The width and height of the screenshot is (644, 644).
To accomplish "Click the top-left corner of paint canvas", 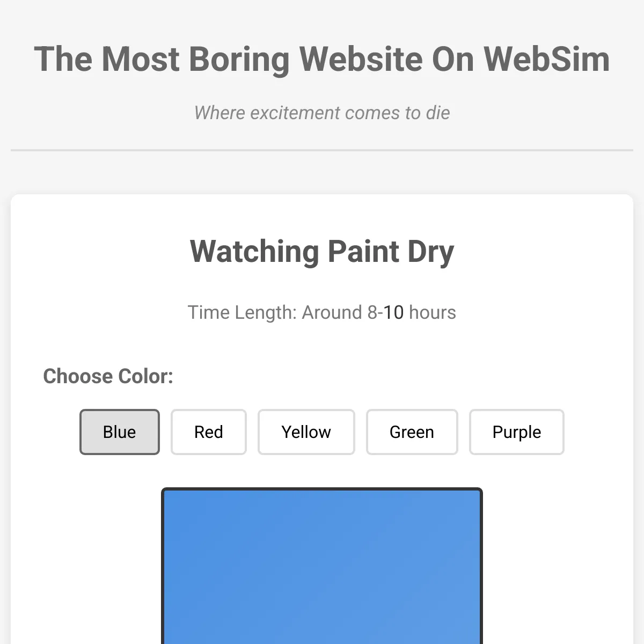I will pos(163,489).
